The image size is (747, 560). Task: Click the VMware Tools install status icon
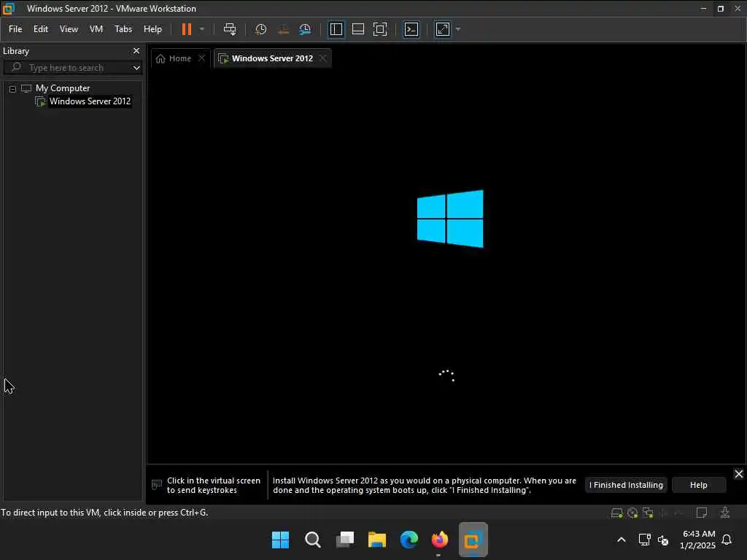click(724, 513)
